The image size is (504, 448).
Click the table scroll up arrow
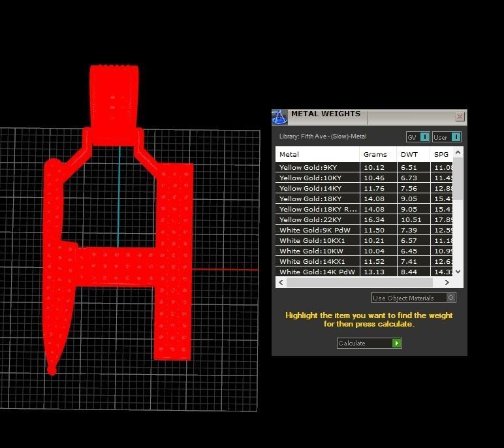tap(458, 152)
